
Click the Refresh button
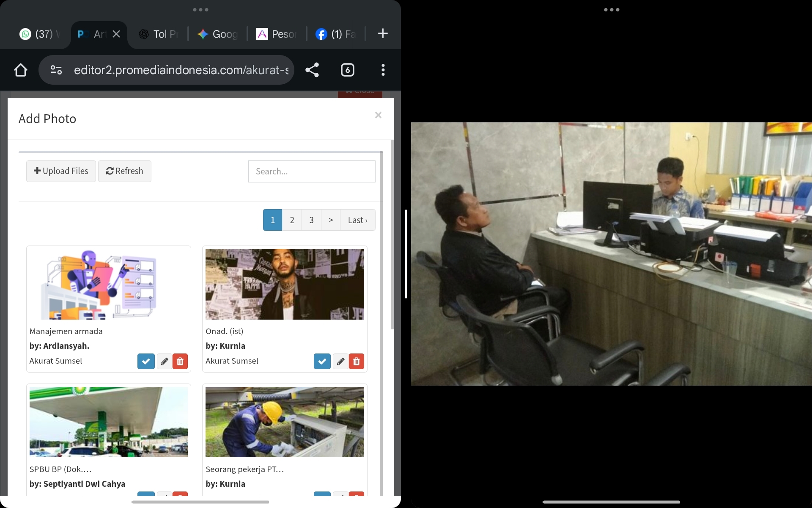(125, 171)
